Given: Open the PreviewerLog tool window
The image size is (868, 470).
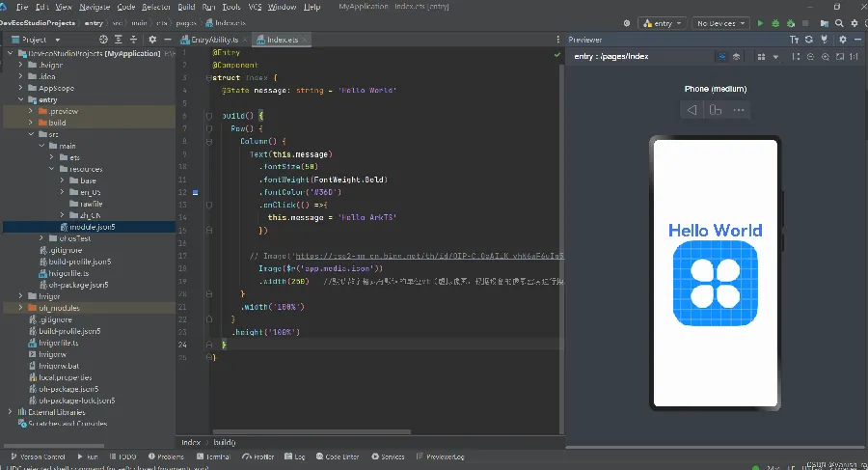Looking at the screenshot, I should 441,456.
